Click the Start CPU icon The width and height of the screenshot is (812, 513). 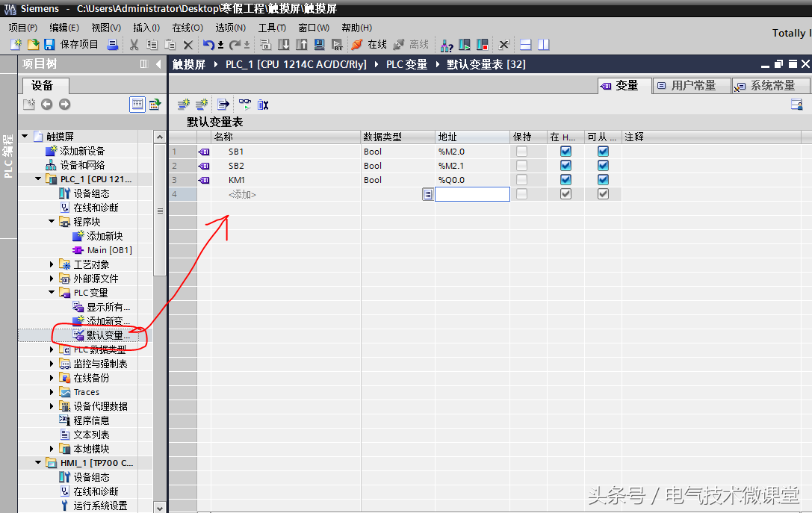click(x=465, y=45)
